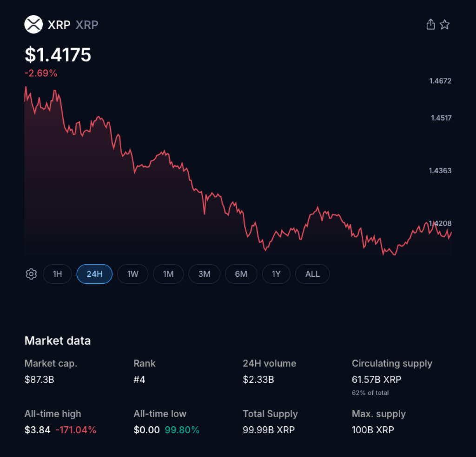The image size is (476, 457).
Task: Click the XRP logo icon
Action: pyautogui.click(x=33, y=24)
